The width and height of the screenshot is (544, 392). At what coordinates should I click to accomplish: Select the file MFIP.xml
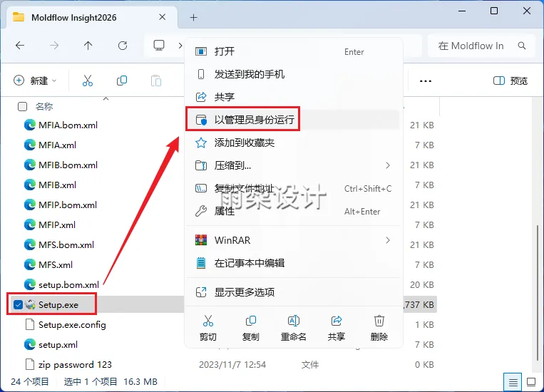click(57, 225)
